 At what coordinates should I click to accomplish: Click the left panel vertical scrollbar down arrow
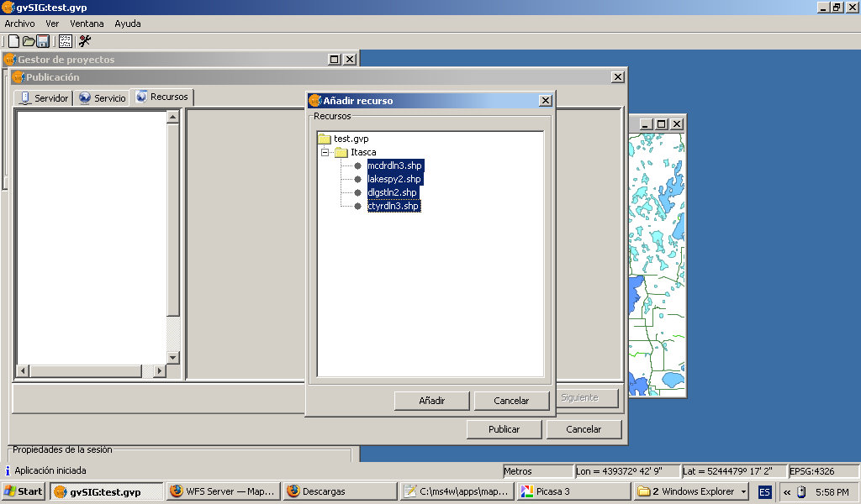173,357
